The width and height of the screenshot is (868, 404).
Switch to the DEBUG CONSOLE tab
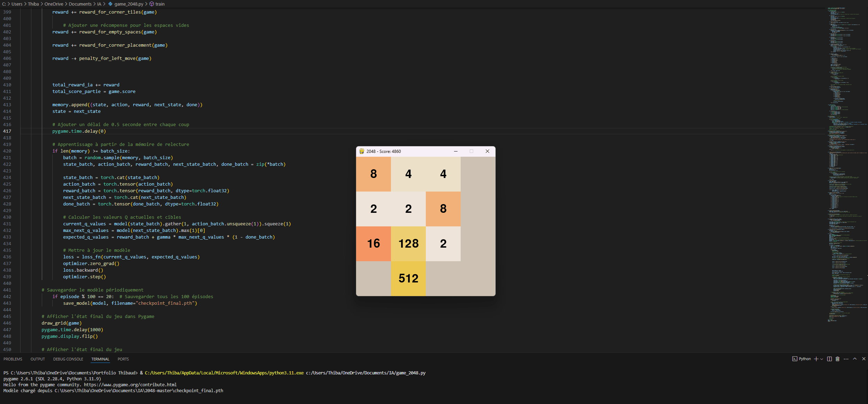tap(68, 359)
